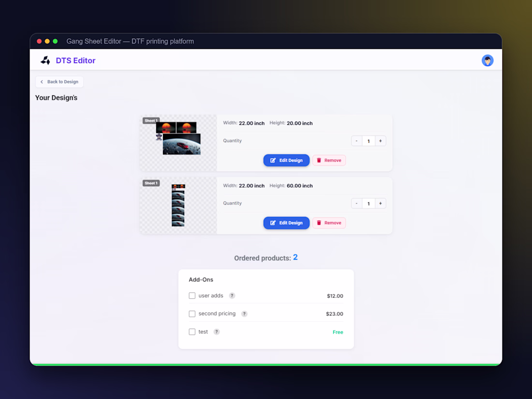Screen dimensions: 532x399
Task: Open the 60.00 inch sheet thumbnail preview
Action: pyautogui.click(x=178, y=206)
